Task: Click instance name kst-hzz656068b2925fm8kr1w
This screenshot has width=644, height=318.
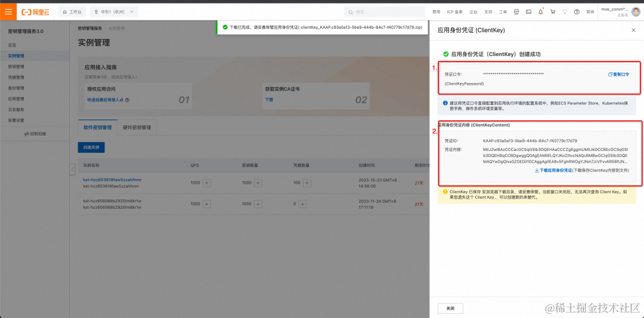Action: point(112,201)
